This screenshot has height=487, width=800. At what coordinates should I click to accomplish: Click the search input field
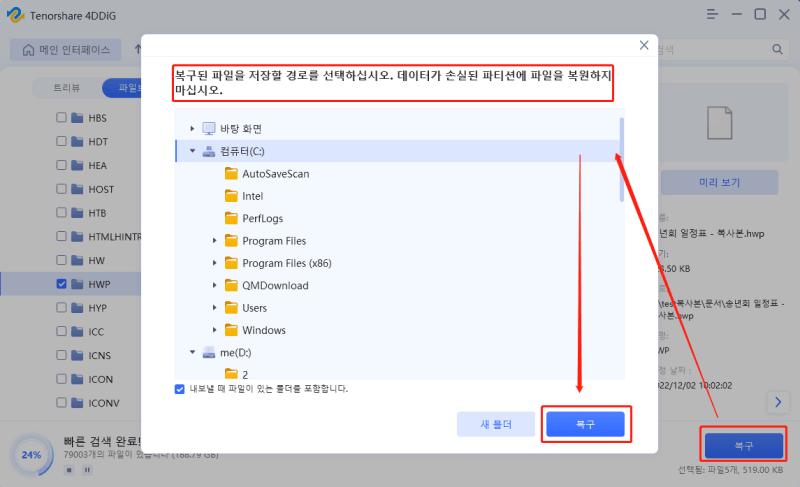tap(713, 49)
